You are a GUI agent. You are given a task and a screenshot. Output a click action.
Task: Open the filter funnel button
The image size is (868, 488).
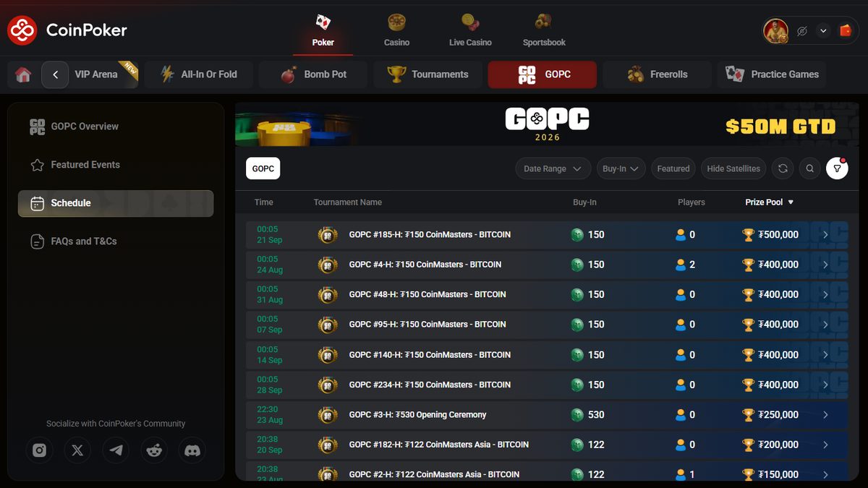837,168
